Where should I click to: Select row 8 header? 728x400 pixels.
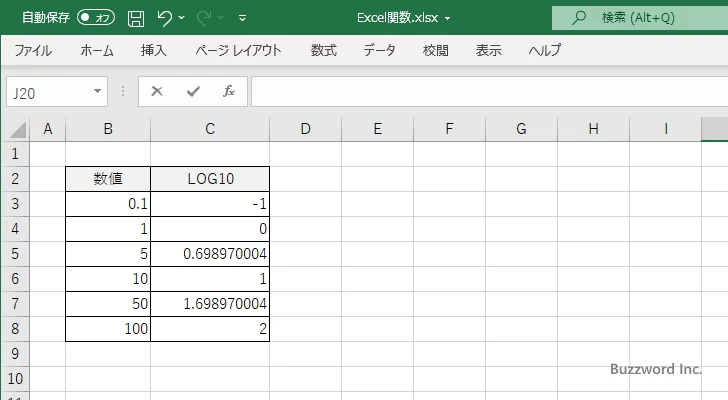coord(15,329)
